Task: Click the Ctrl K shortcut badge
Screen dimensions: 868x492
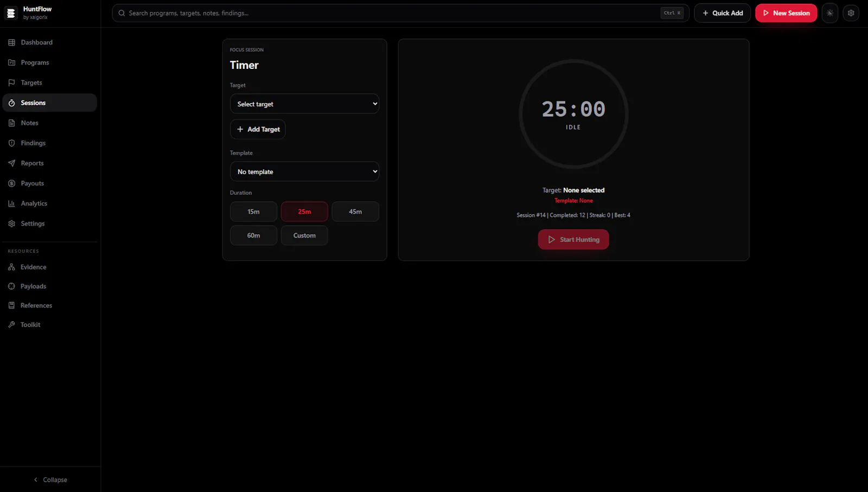Action: click(x=672, y=13)
